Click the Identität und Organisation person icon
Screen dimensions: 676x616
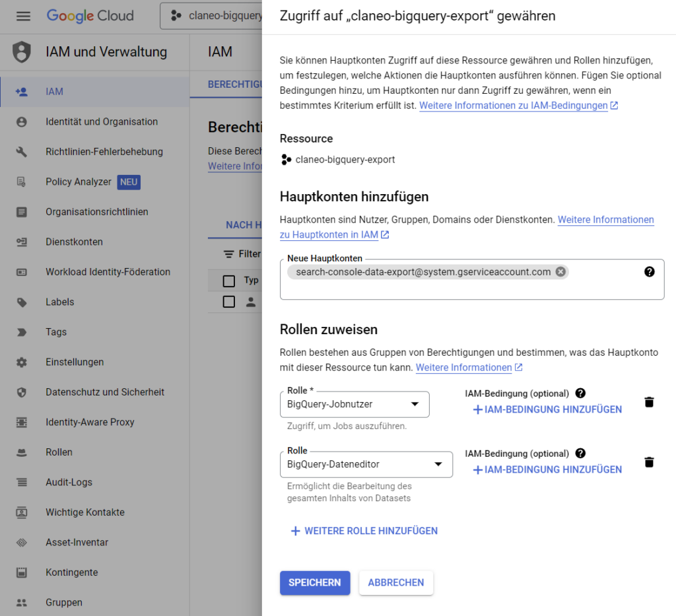click(x=22, y=122)
